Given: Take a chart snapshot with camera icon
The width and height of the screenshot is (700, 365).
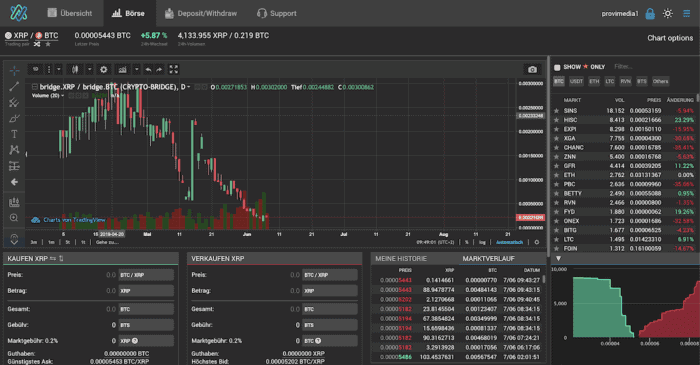Looking at the screenshot, I should [x=532, y=70].
